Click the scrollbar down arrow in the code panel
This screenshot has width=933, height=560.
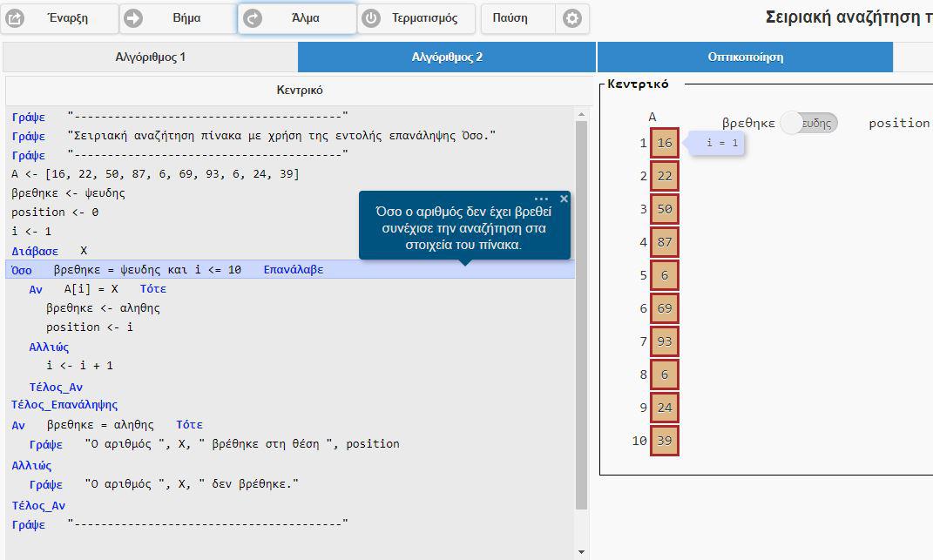click(581, 552)
